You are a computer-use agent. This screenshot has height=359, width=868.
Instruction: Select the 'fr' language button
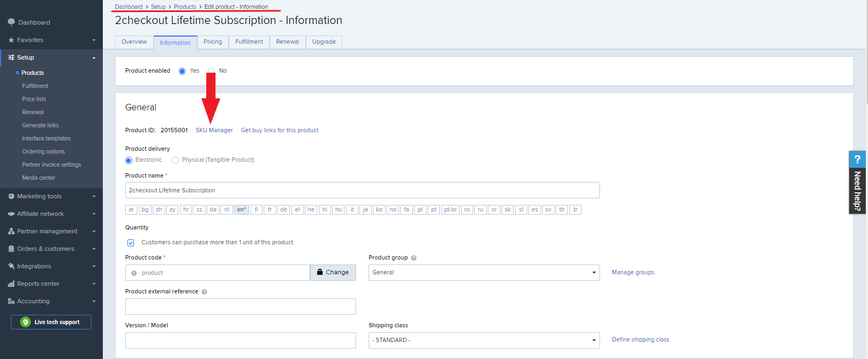[x=270, y=210]
